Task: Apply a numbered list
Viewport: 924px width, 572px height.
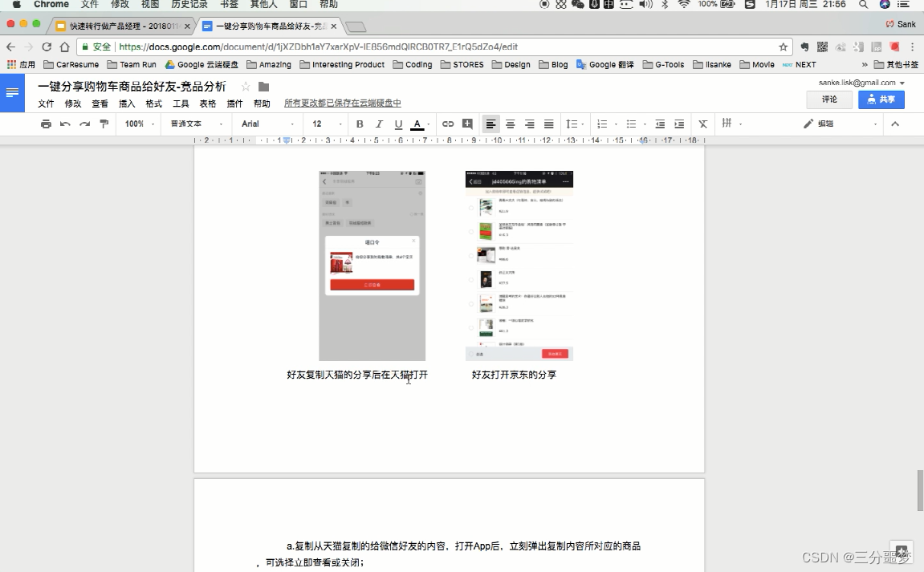Action: tap(602, 124)
